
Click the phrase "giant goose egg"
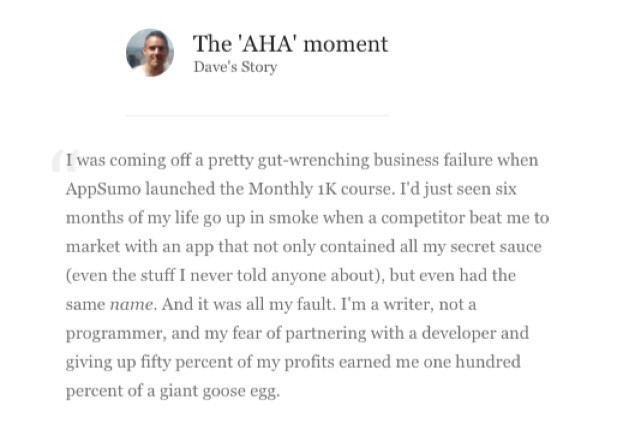coord(218,391)
